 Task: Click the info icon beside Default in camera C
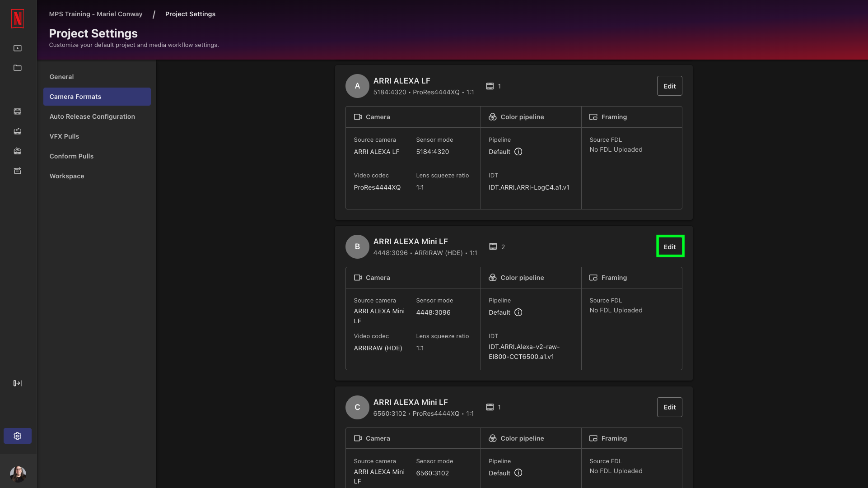click(518, 473)
